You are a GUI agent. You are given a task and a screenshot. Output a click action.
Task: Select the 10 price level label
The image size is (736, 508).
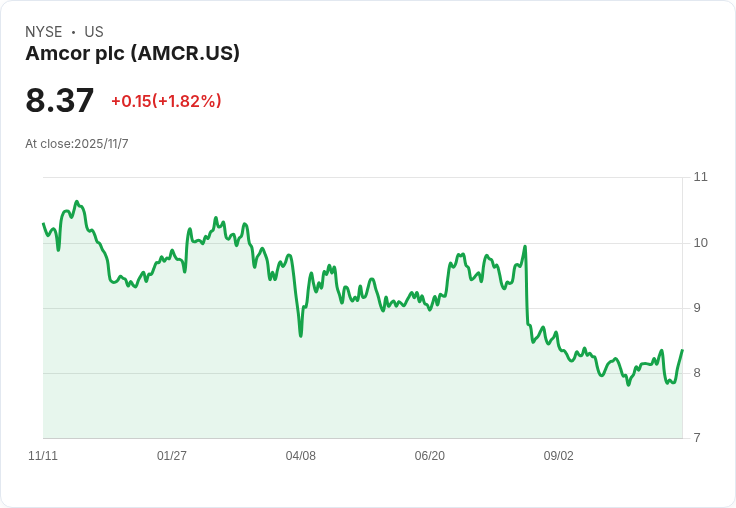pyautogui.click(x=700, y=243)
